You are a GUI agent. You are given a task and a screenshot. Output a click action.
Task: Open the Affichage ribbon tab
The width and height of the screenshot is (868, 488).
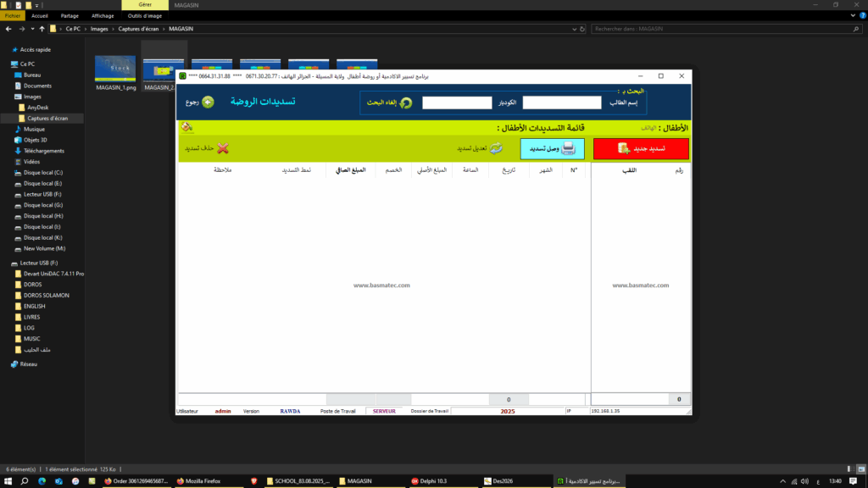103,15
